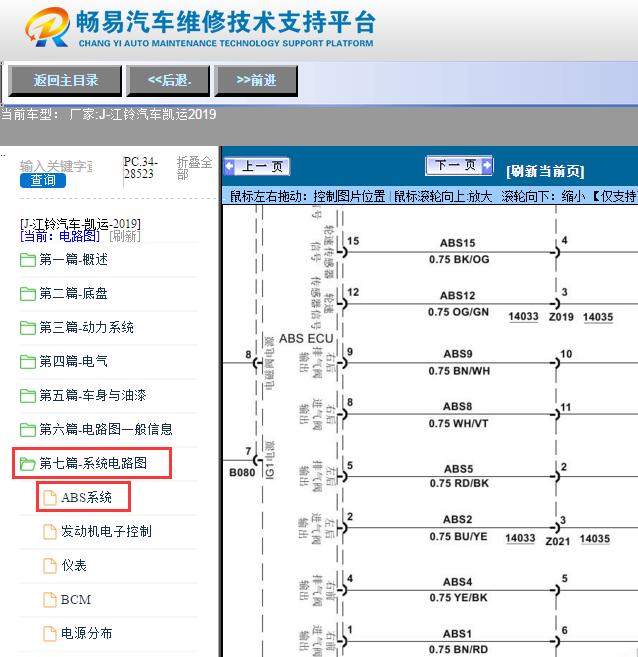Screen dimensions: 638x657
Task: Click the left arrow icon on 上一页
Action: 230,166
